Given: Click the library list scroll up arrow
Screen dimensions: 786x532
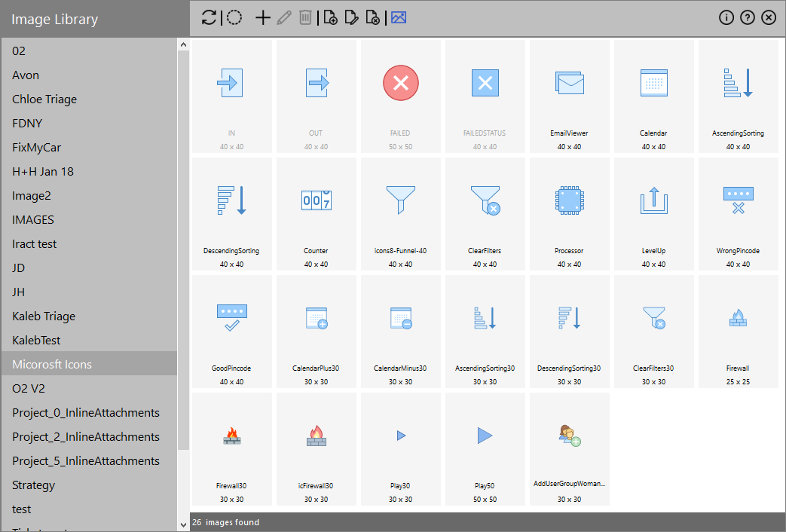Looking at the screenshot, I should point(183,44).
